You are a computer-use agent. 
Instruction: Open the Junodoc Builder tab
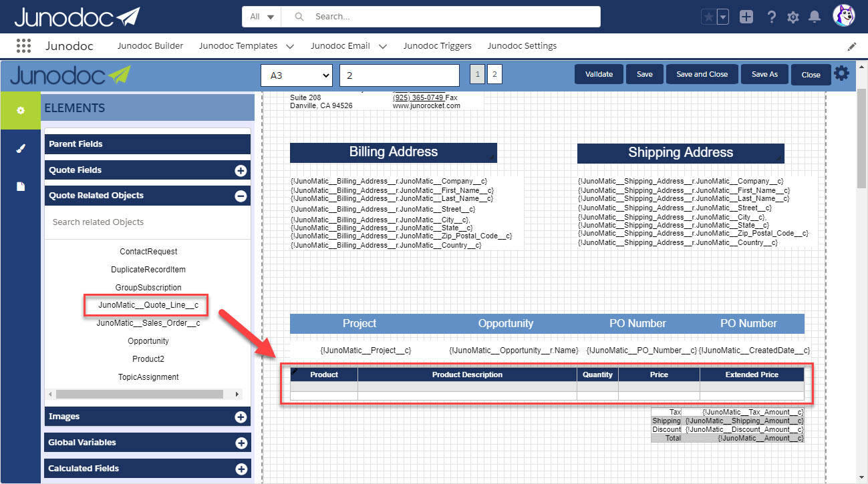pyautogui.click(x=150, y=46)
